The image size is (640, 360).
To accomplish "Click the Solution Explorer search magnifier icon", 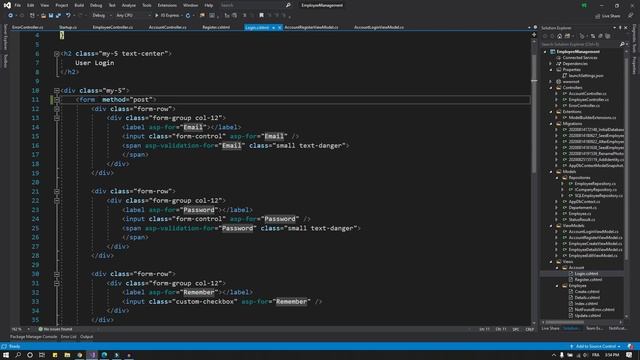I will pyautogui.click(x=622, y=44).
